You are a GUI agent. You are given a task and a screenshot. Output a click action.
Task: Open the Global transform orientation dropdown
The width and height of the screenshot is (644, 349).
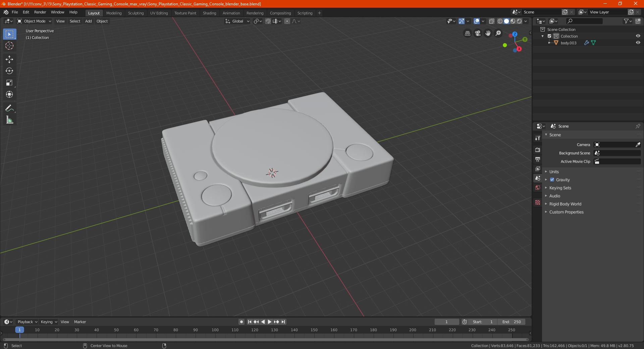pyautogui.click(x=237, y=21)
